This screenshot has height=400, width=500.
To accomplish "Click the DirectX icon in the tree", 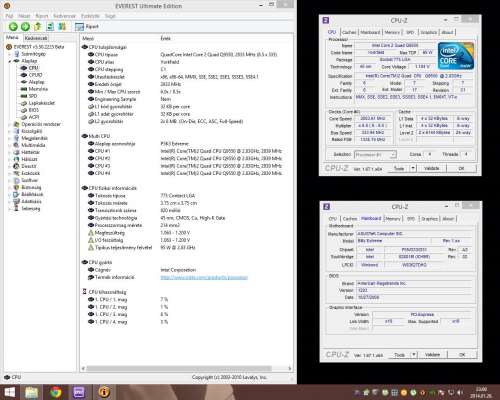I will click(16, 166).
